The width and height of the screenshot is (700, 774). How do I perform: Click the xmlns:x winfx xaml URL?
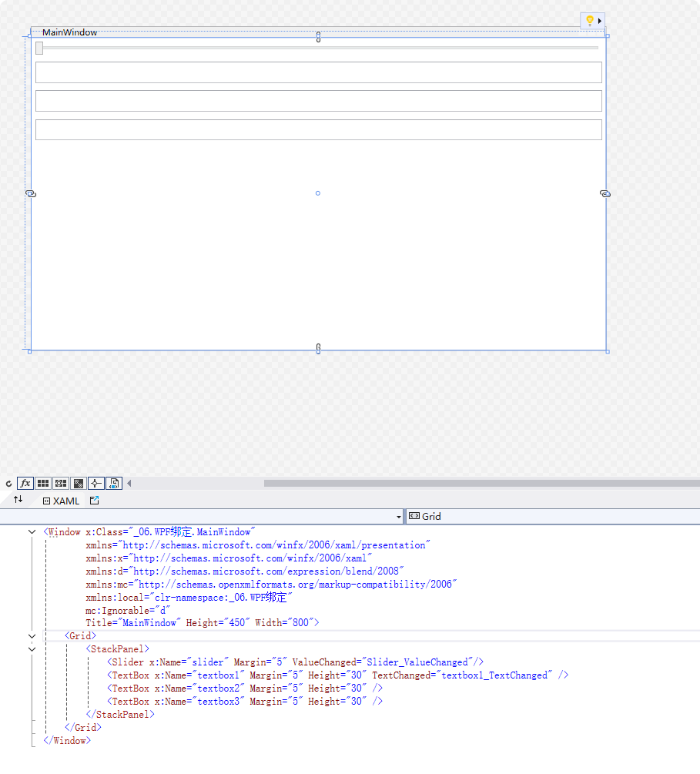[250, 558]
